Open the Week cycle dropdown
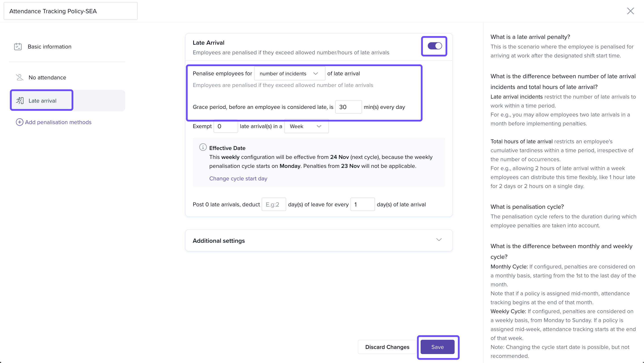The width and height of the screenshot is (644, 363). click(x=306, y=127)
